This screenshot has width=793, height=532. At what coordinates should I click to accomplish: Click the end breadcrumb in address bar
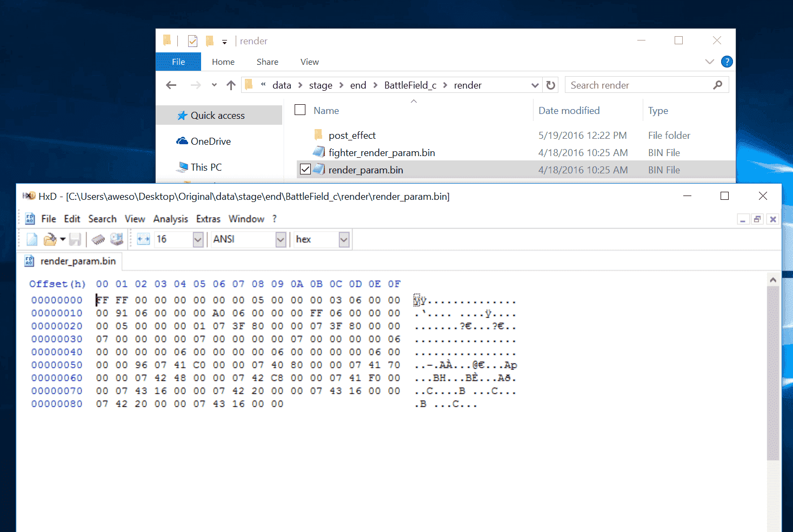click(358, 85)
